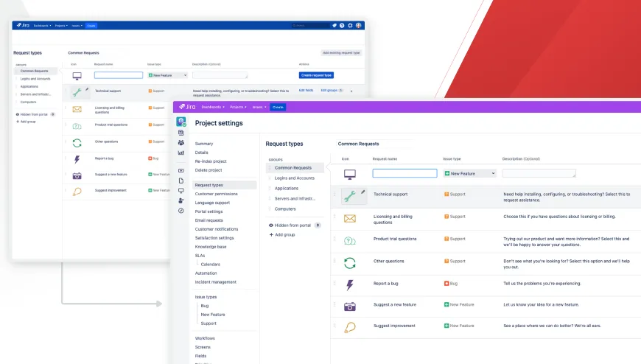The height and width of the screenshot is (364, 641).
Task: Click the bar chart icon in the left sidebar
Action: click(181, 153)
